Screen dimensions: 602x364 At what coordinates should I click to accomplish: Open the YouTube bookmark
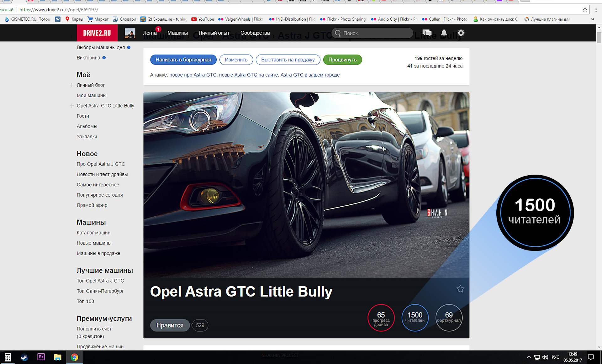[x=203, y=19]
